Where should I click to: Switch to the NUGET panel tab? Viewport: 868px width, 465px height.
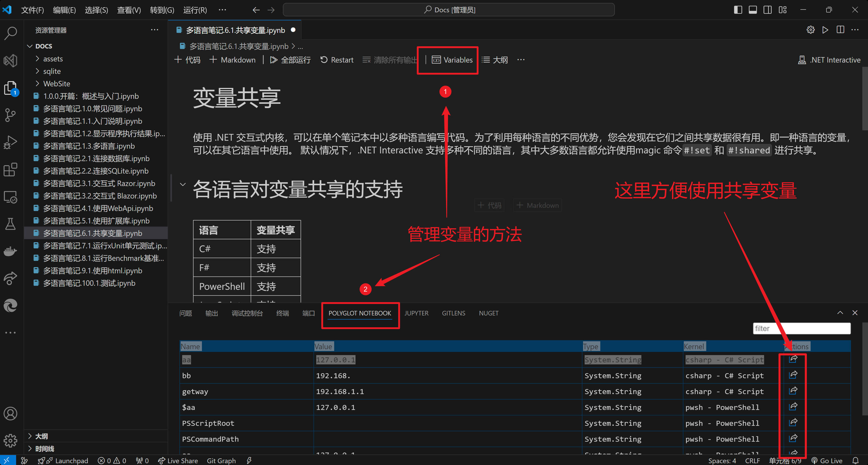pyautogui.click(x=488, y=313)
